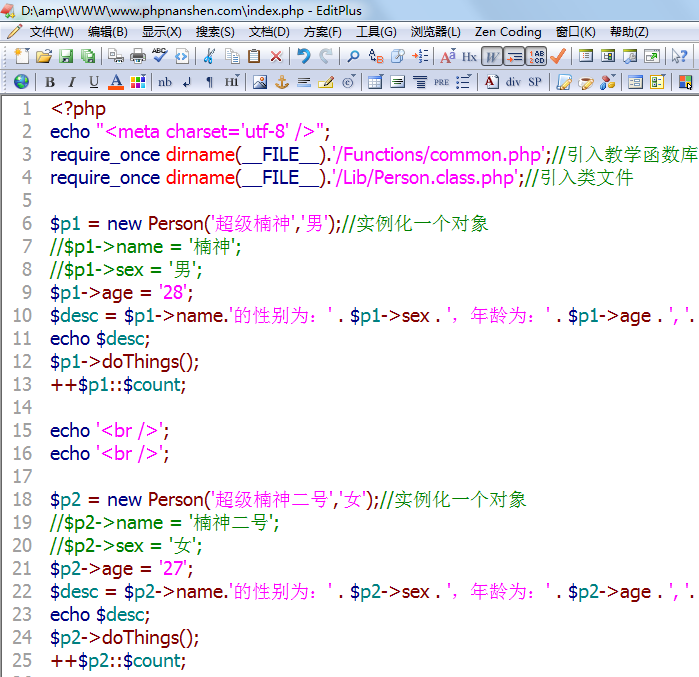699x677 pixels.
Task: Click the code line $p2->age = '27';
Action: (x=121, y=569)
